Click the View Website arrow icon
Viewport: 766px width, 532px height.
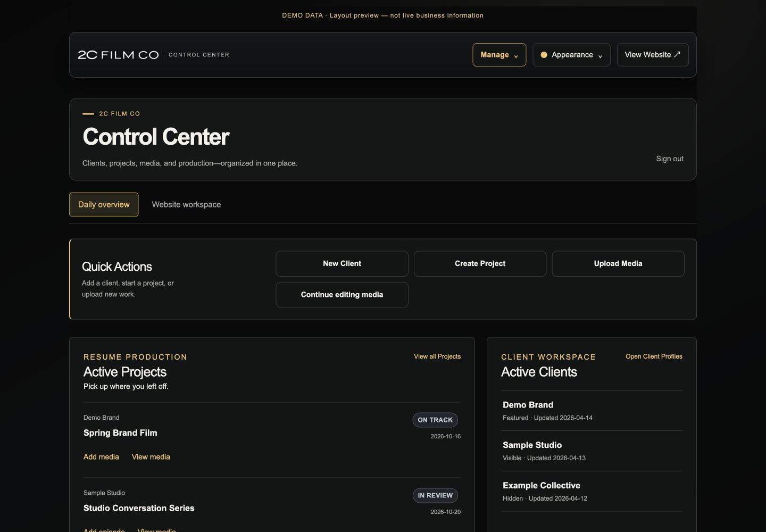tap(677, 55)
